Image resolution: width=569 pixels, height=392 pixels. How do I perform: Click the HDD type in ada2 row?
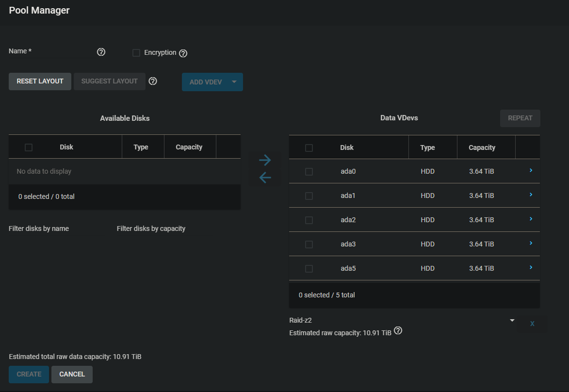(x=427, y=220)
